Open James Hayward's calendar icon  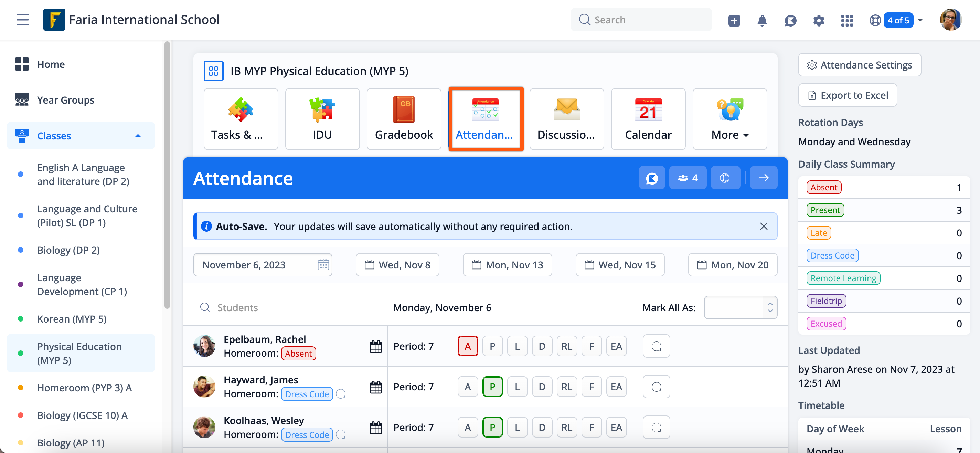375,387
